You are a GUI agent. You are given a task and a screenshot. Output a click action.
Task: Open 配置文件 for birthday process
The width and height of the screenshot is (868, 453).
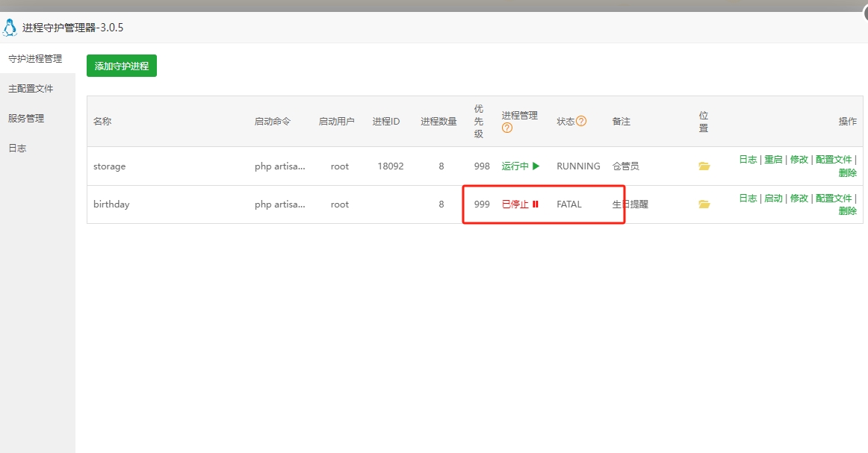834,198
